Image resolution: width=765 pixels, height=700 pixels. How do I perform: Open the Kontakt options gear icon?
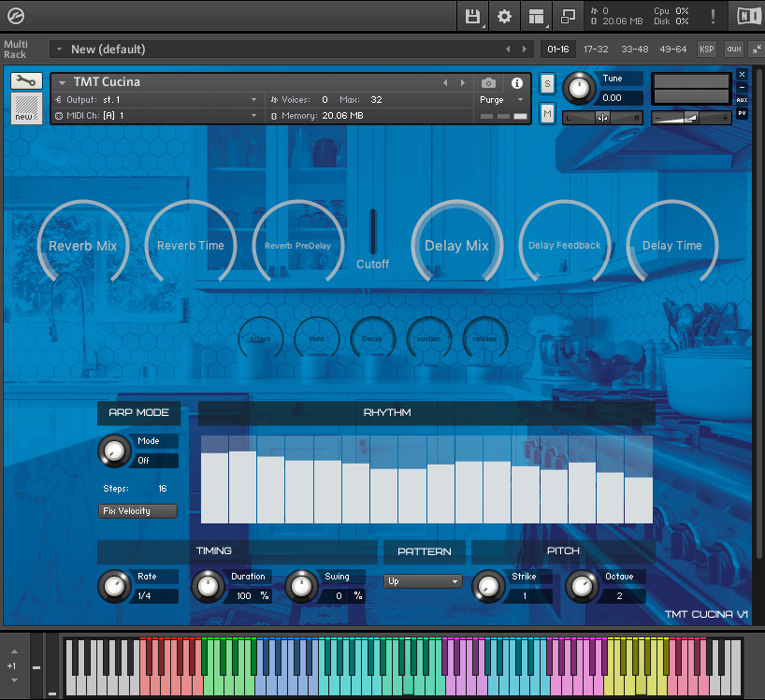pyautogui.click(x=504, y=16)
